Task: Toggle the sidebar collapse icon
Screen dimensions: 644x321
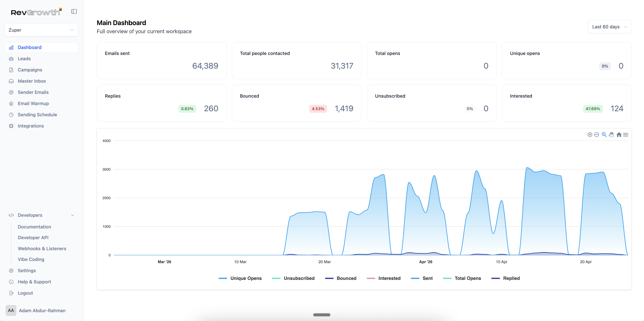Action: pos(74,11)
